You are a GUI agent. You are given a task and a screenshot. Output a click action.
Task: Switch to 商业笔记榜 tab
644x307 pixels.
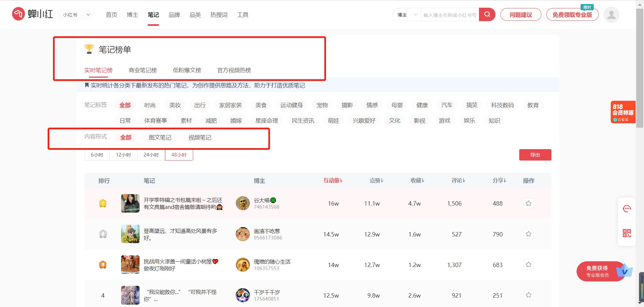[x=143, y=70]
